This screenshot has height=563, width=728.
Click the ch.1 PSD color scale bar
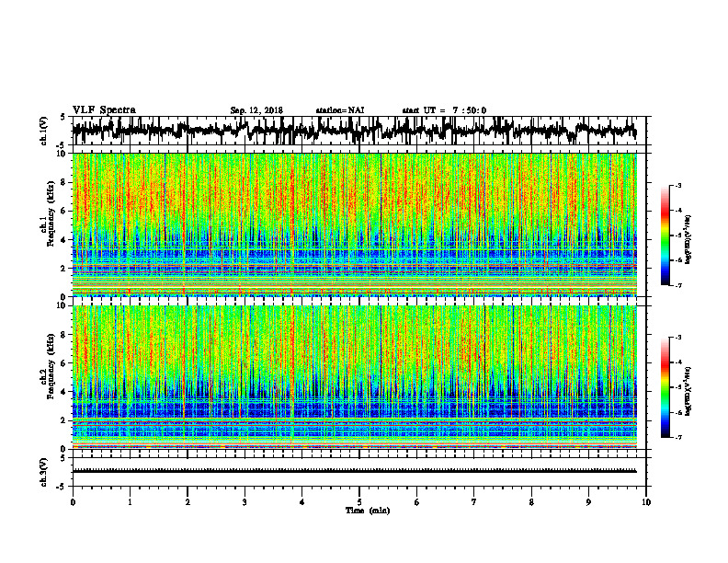point(665,236)
